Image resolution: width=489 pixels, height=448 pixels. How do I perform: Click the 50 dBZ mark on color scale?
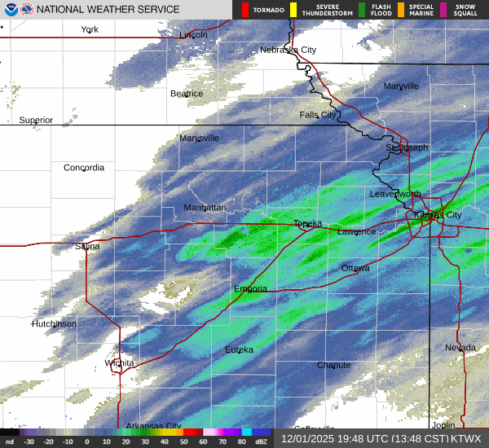click(184, 433)
